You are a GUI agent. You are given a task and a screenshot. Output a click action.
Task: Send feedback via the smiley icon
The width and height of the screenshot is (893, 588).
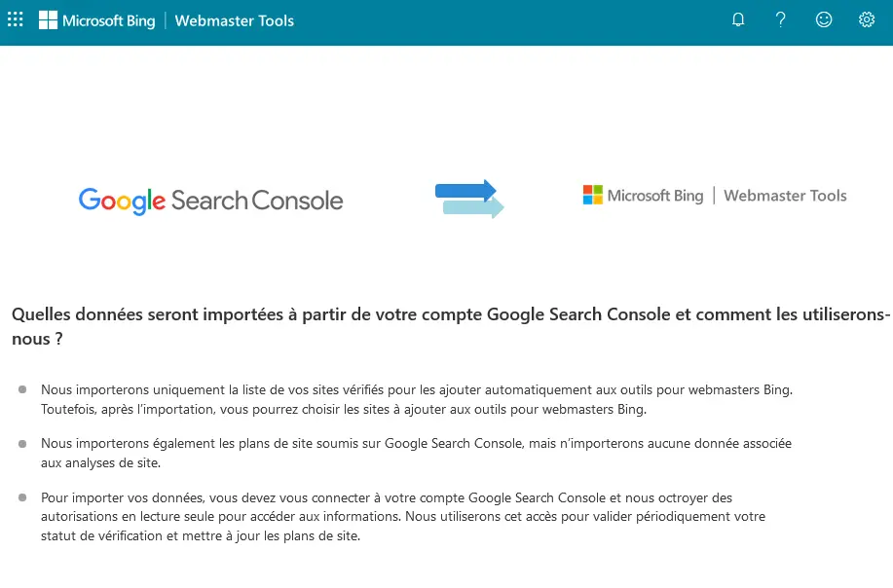823,19
